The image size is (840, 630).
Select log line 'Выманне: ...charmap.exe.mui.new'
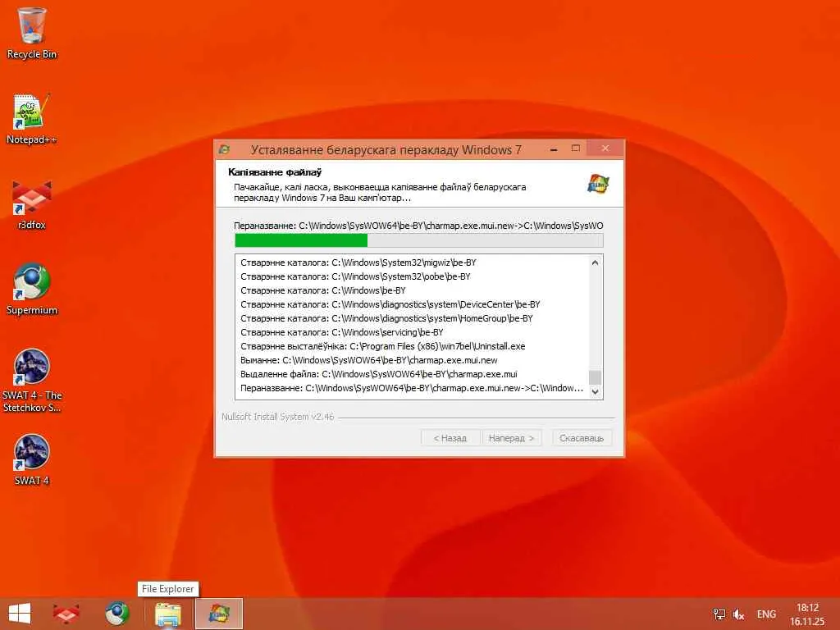pyautogui.click(x=369, y=360)
